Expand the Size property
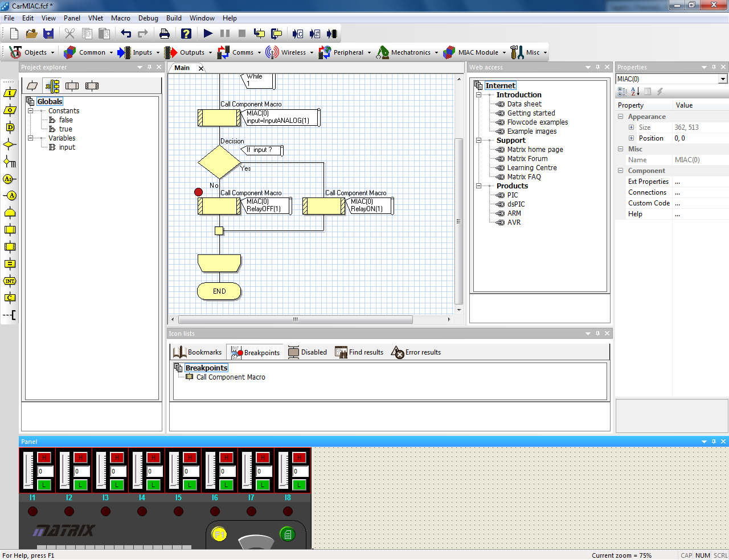Screen dimensions: 729x560 [x=631, y=127]
